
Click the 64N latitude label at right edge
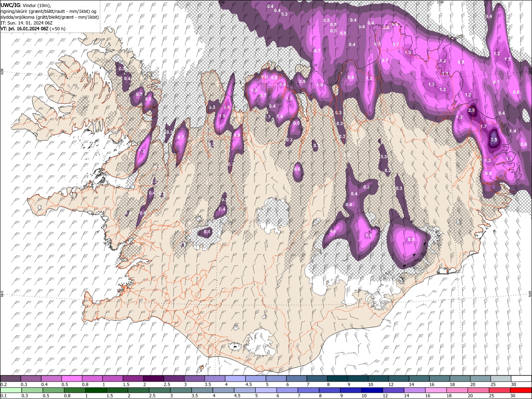click(x=530, y=294)
